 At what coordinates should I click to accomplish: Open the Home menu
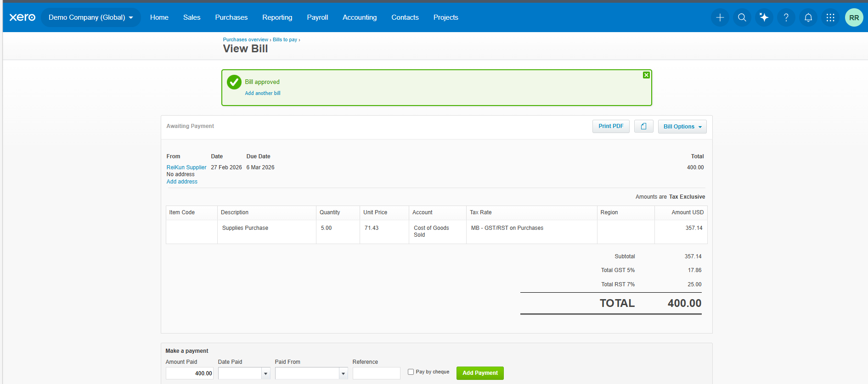coord(159,17)
